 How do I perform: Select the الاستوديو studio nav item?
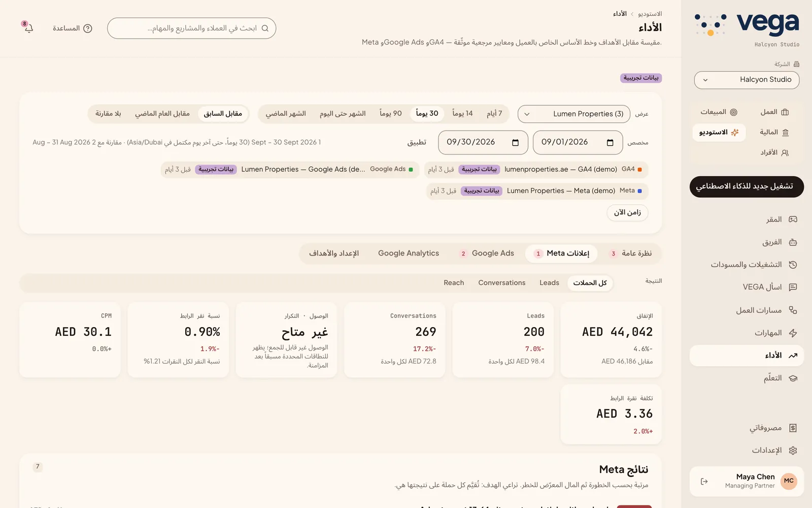pyautogui.click(x=719, y=132)
